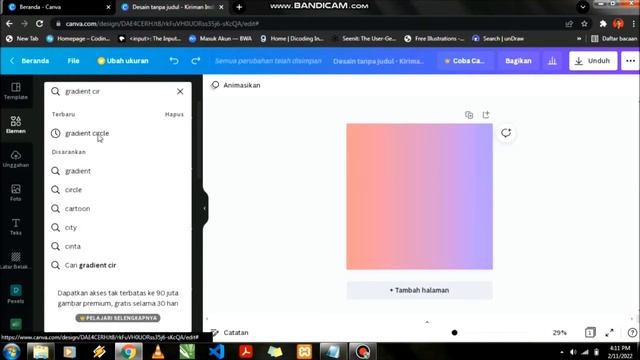The width and height of the screenshot is (640, 360).
Task: Select the gradient canvas page
Action: pos(420,196)
